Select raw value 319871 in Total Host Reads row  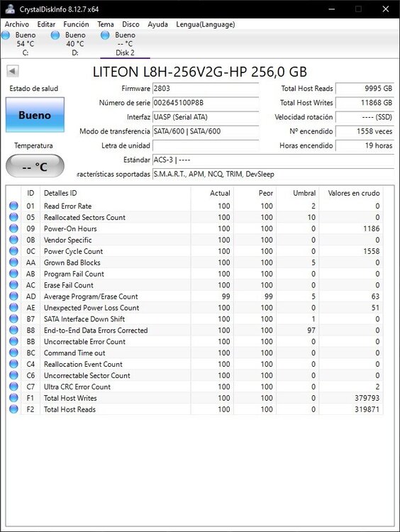(x=367, y=409)
